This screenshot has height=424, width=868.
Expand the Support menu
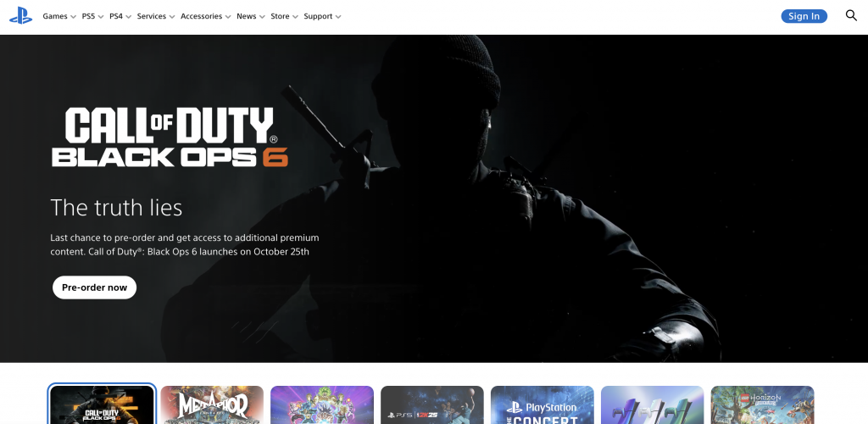pos(322,17)
